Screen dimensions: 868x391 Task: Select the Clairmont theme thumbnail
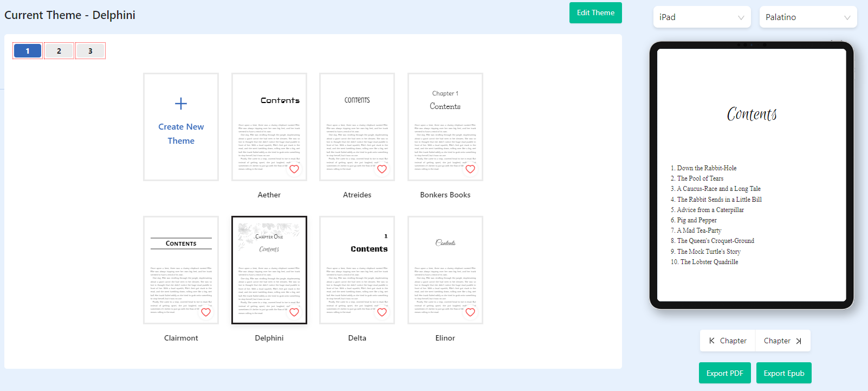click(x=181, y=270)
